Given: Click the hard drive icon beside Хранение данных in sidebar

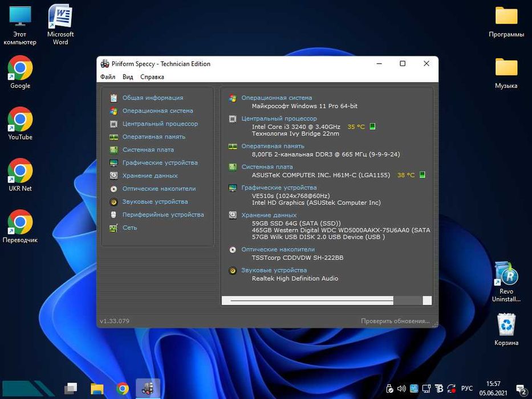Looking at the screenshot, I should (114, 176).
